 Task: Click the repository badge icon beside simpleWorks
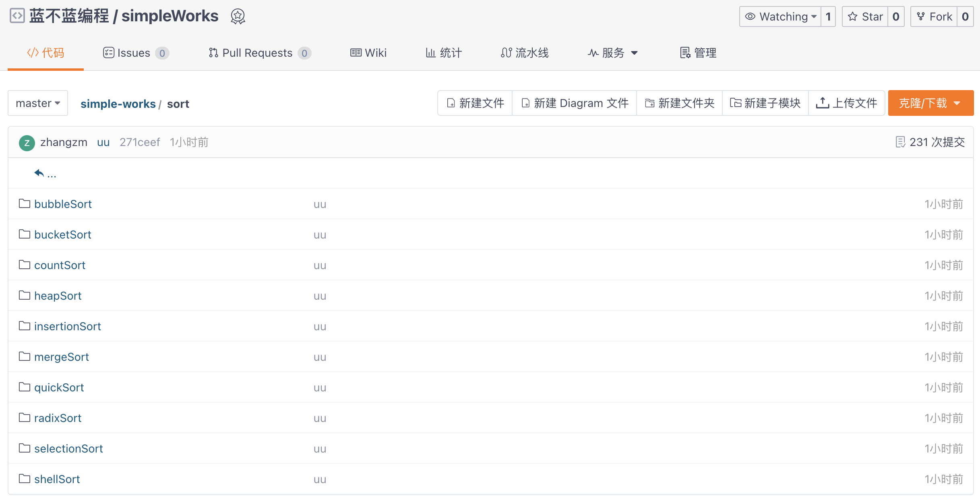pyautogui.click(x=238, y=16)
